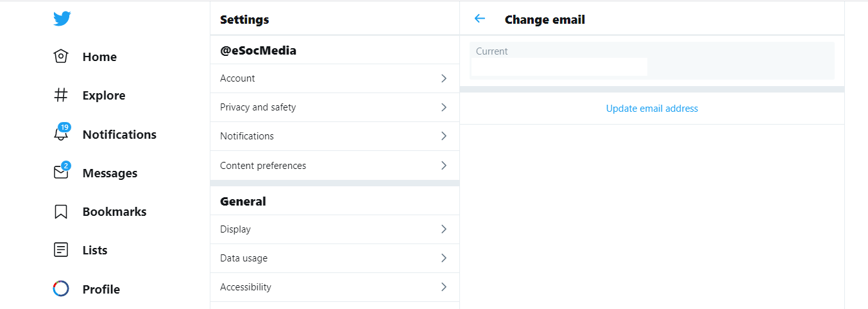Open the Notifications bell icon
The image size is (868, 309).
pyautogui.click(x=61, y=134)
